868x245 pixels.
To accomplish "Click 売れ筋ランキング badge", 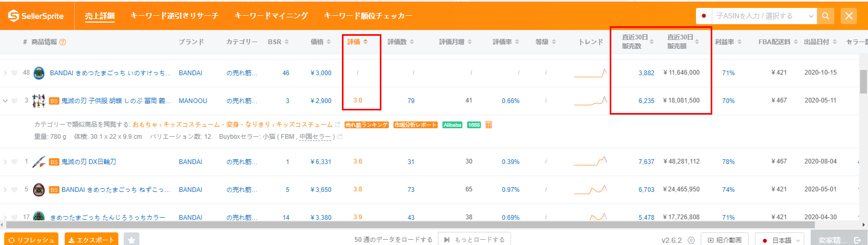I will (x=367, y=125).
